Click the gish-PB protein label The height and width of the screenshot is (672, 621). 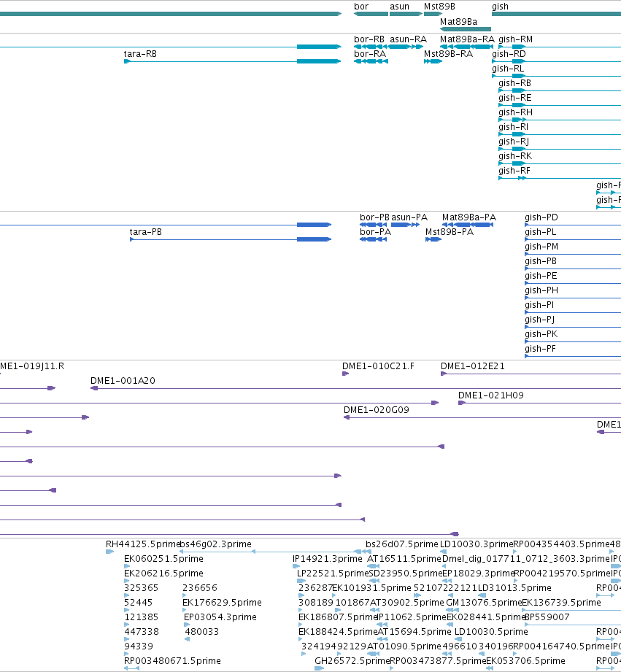pos(541,261)
